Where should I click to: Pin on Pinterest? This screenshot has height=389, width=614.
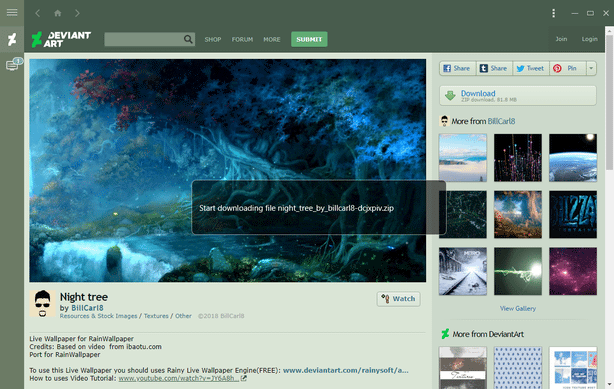[x=567, y=69]
